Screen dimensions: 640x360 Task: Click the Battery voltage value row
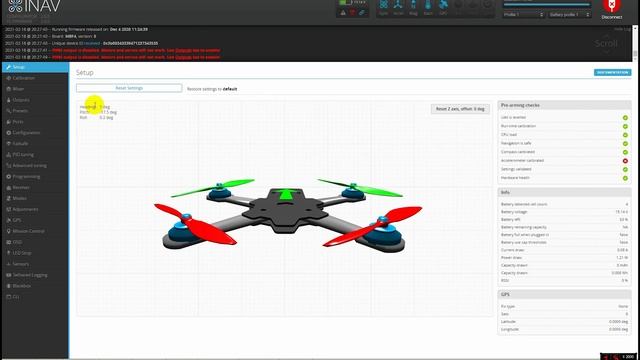[x=564, y=212]
